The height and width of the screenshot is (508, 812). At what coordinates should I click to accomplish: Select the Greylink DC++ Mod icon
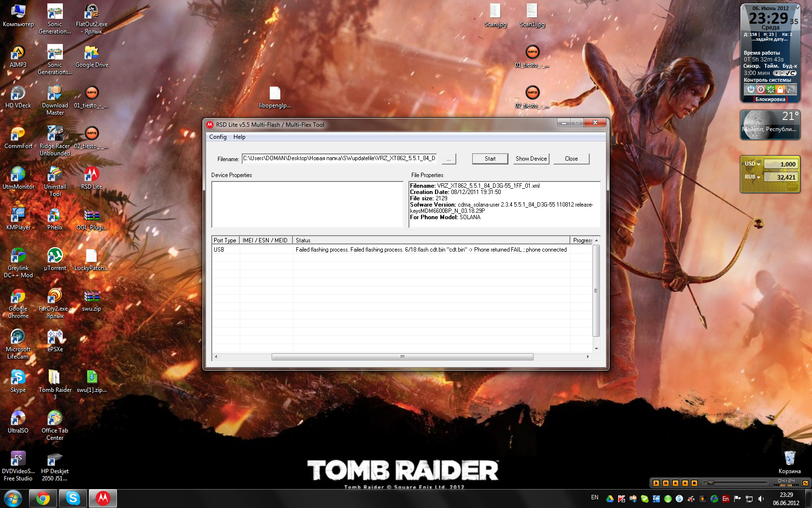[x=18, y=263]
